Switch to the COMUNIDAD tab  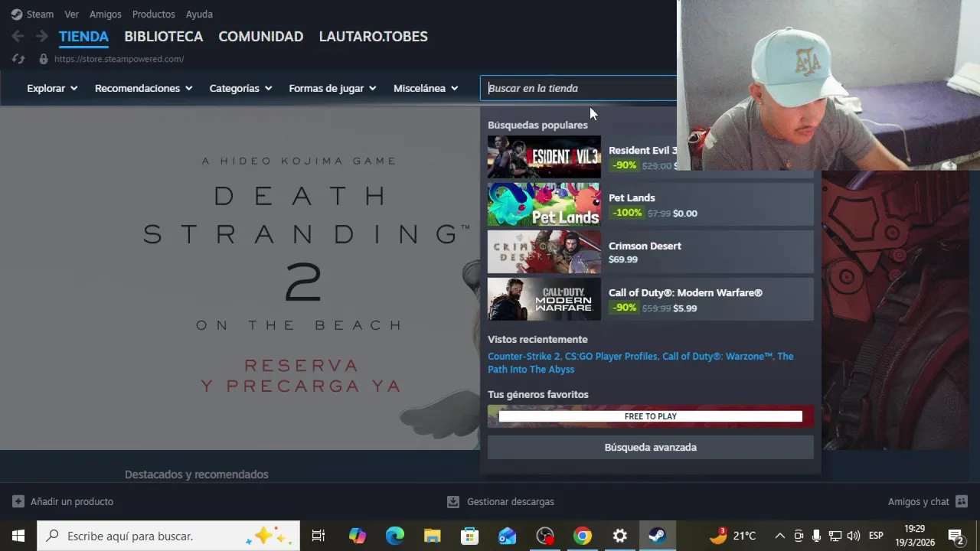pos(260,36)
